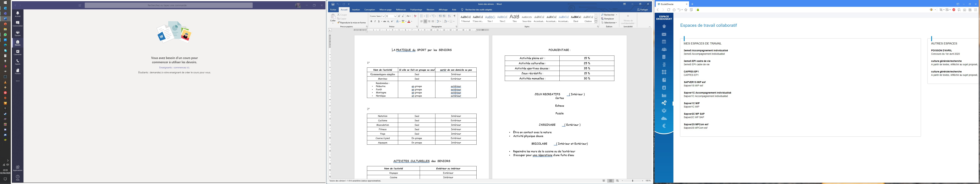
Task: Apply yellow text highlight color
Action: [x=403, y=22]
